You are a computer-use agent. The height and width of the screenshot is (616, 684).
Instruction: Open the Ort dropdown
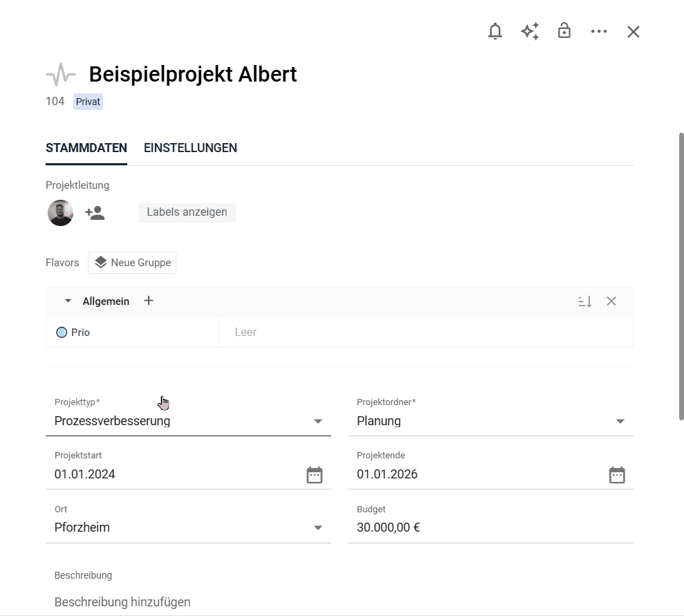(x=318, y=528)
